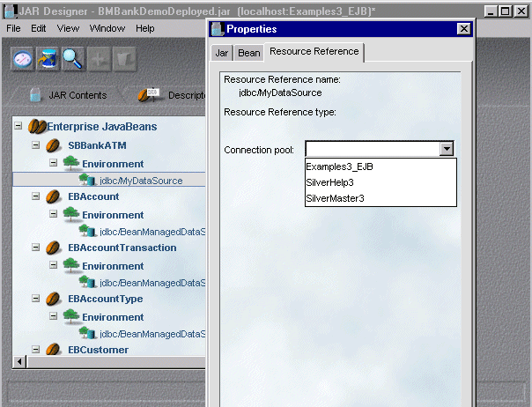The image size is (532, 407).
Task: Click the tree icon of EBAccountType Environment
Action: (71, 315)
